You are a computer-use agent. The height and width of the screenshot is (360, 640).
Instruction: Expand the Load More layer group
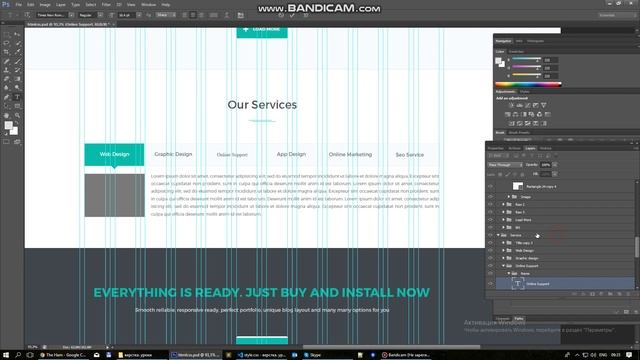click(504, 220)
